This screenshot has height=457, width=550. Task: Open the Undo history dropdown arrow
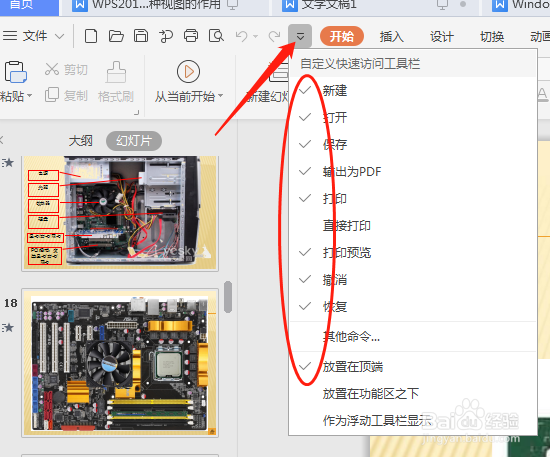(255, 36)
